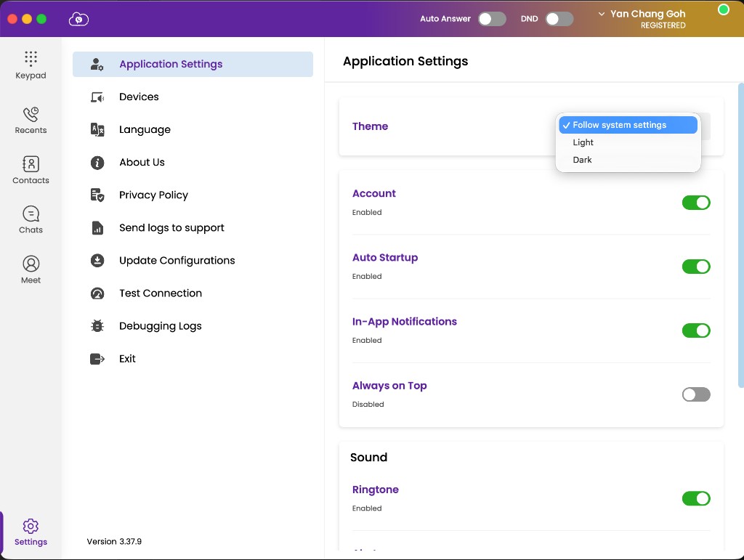Click the settings pane vertical scrollbar
The image size is (744, 560).
tap(740, 235)
